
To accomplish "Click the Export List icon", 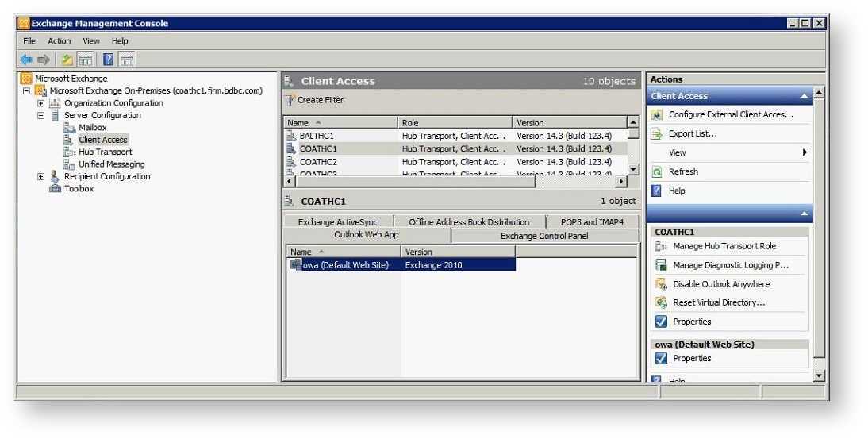I will 657,133.
